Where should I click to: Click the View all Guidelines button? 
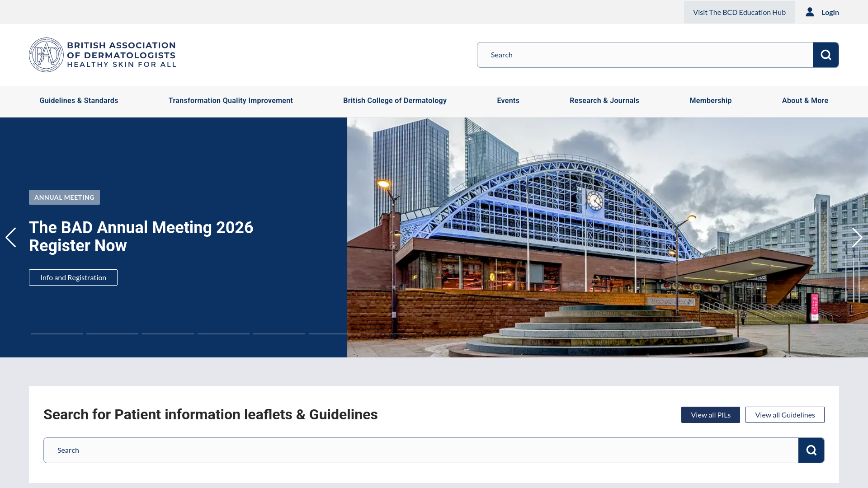click(x=785, y=415)
